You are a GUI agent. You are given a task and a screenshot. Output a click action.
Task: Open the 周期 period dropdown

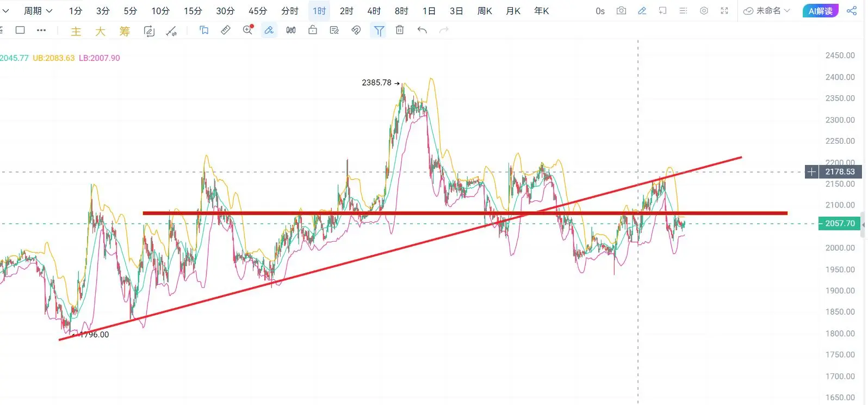(38, 11)
